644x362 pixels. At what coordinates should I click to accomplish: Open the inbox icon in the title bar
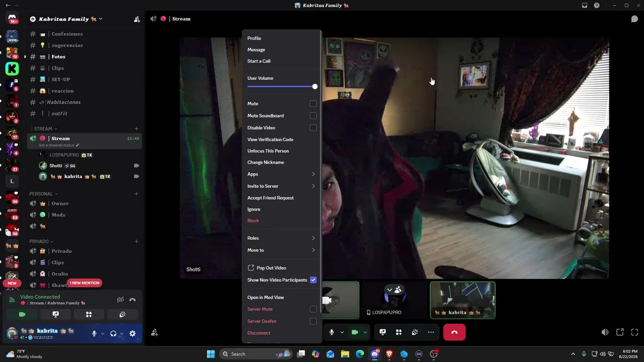(x=585, y=6)
